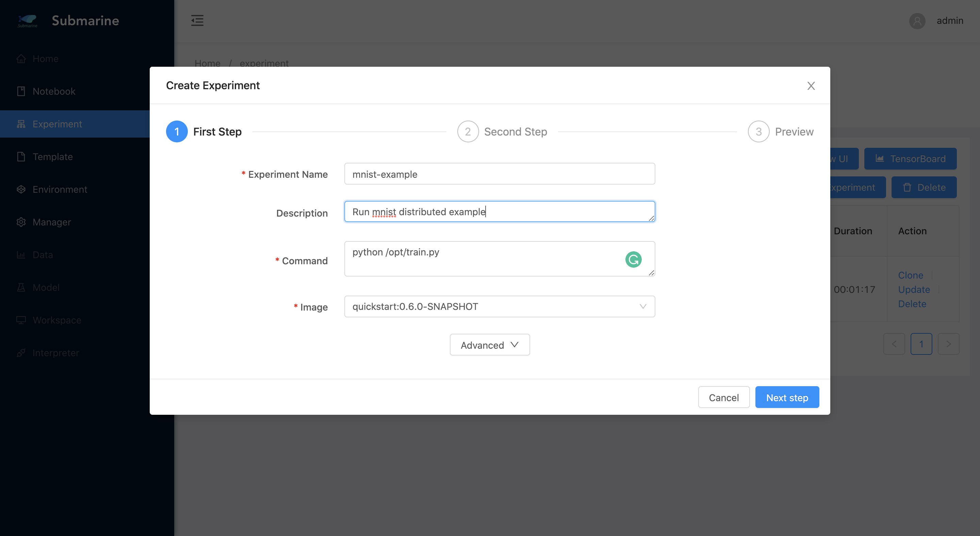This screenshot has width=980, height=536.
Task: Focus the Experiment Name input field
Action: coord(499,174)
